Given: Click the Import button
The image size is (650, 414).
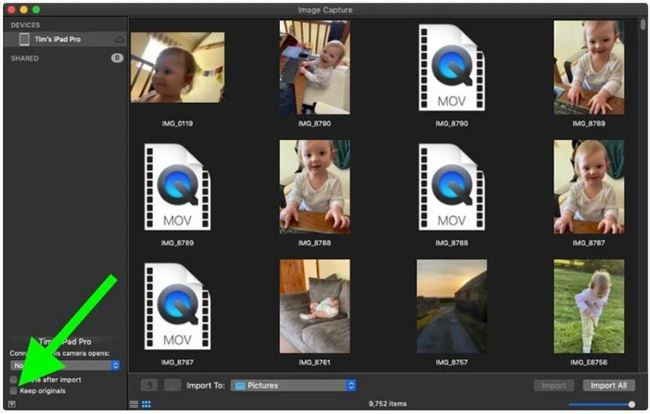Looking at the screenshot, I should [x=555, y=385].
